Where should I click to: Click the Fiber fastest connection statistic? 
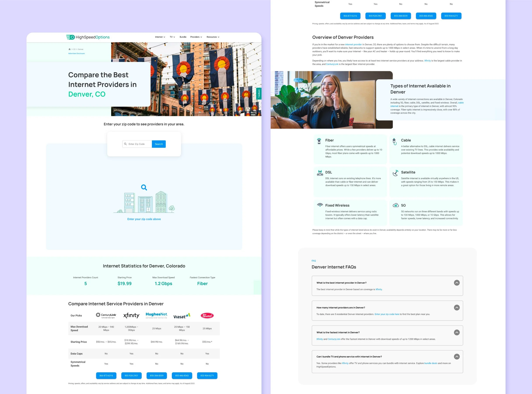[202, 284]
